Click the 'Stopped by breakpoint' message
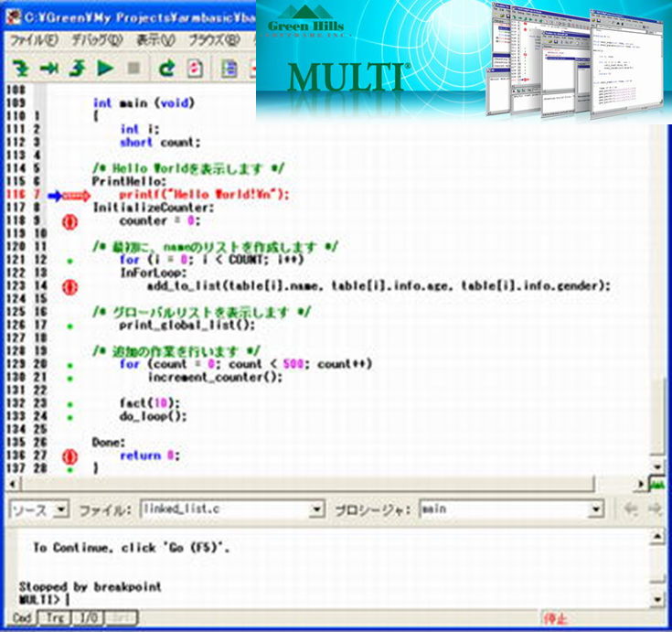The image size is (672, 632). click(x=90, y=586)
